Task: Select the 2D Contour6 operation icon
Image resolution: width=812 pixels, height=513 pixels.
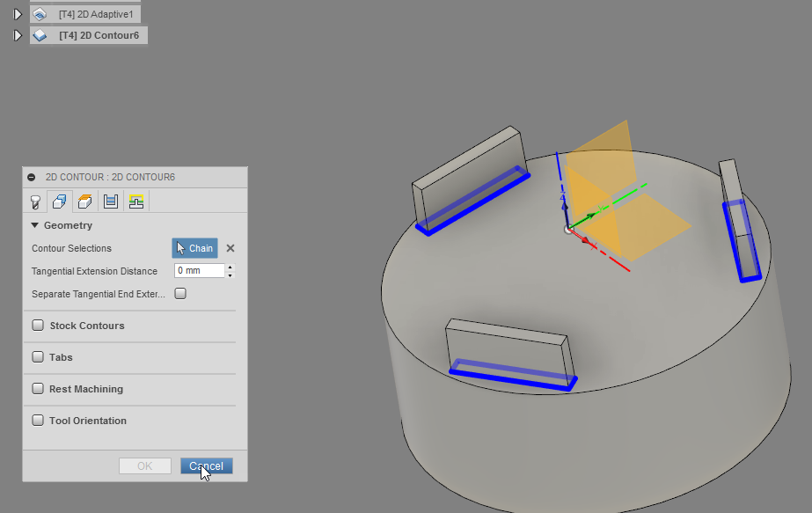Action: point(40,36)
